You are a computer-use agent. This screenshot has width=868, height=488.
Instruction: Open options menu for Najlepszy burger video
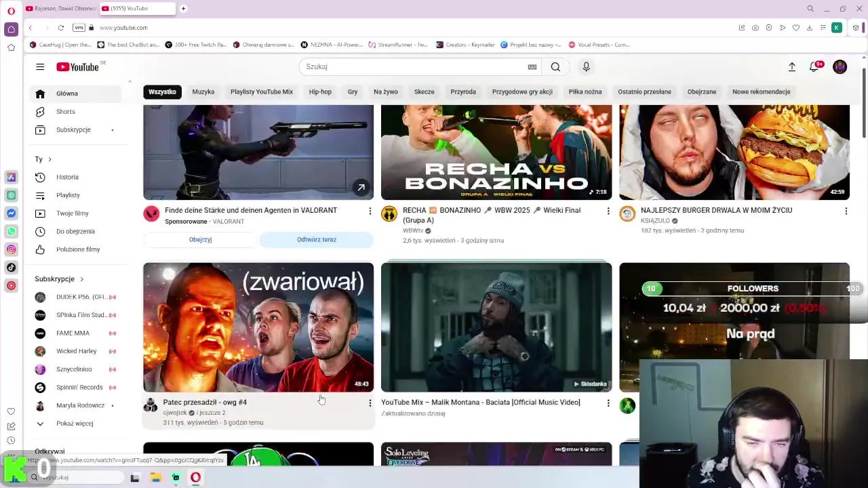click(x=846, y=211)
